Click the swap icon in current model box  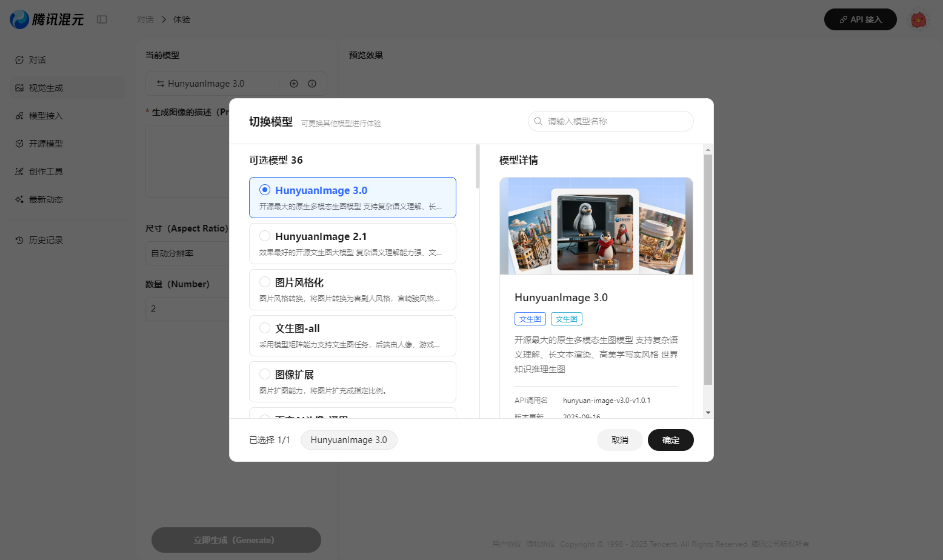(x=161, y=84)
